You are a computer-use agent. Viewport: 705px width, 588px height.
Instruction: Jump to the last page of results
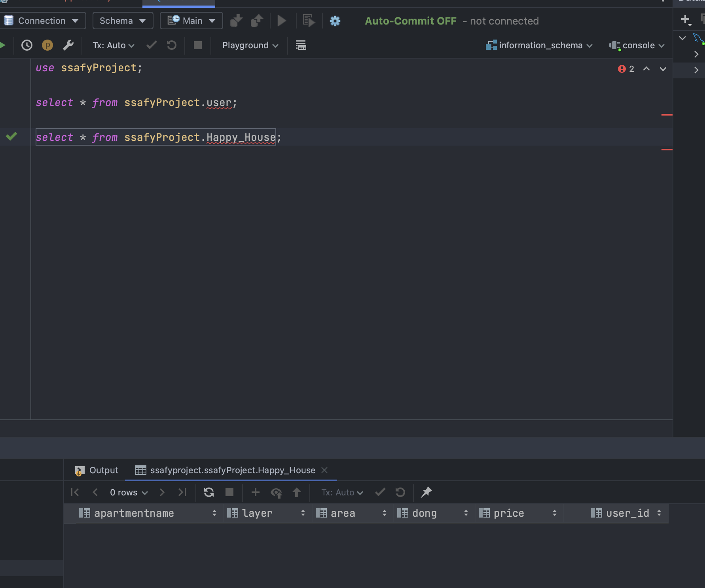182,492
